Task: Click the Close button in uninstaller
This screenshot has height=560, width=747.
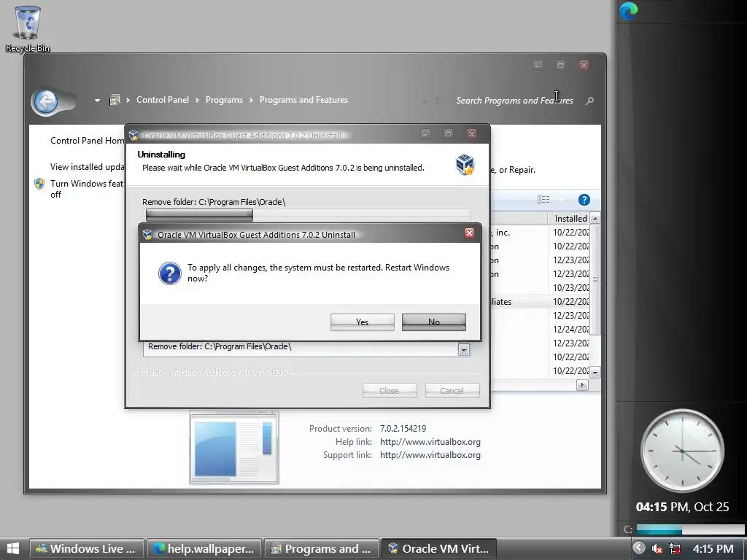Action: [x=390, y=391]
